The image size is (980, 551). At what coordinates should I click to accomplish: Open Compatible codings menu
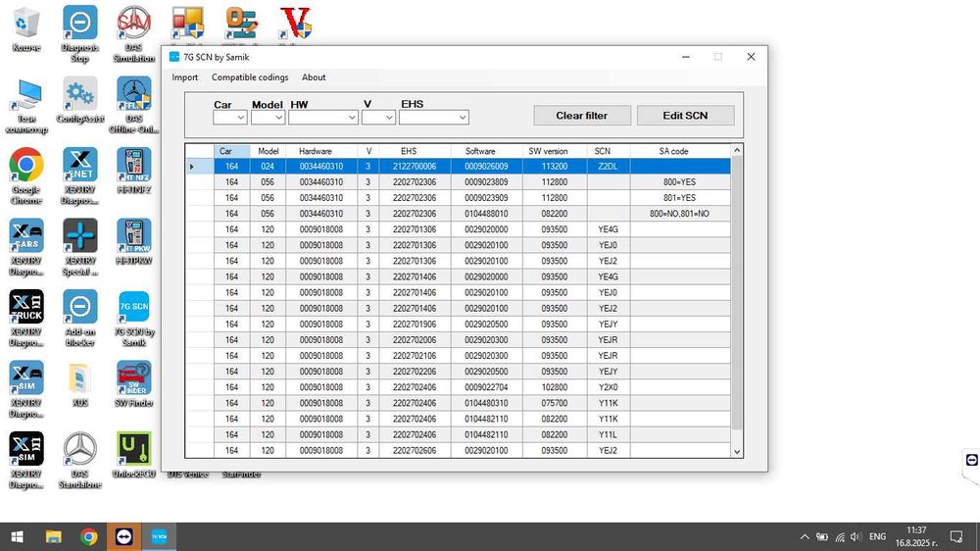pos(250,76)
